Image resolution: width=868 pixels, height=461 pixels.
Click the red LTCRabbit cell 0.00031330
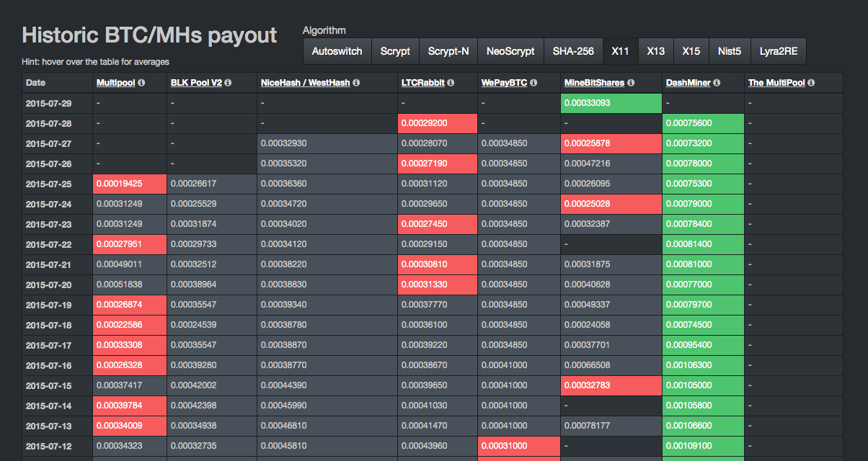(439, 285)
